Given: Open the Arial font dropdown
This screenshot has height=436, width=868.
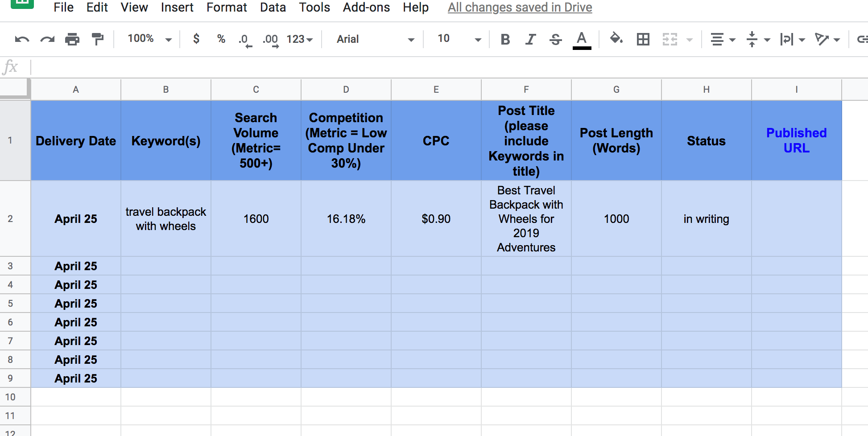Looking at the screenshot, I should point(376,39).
